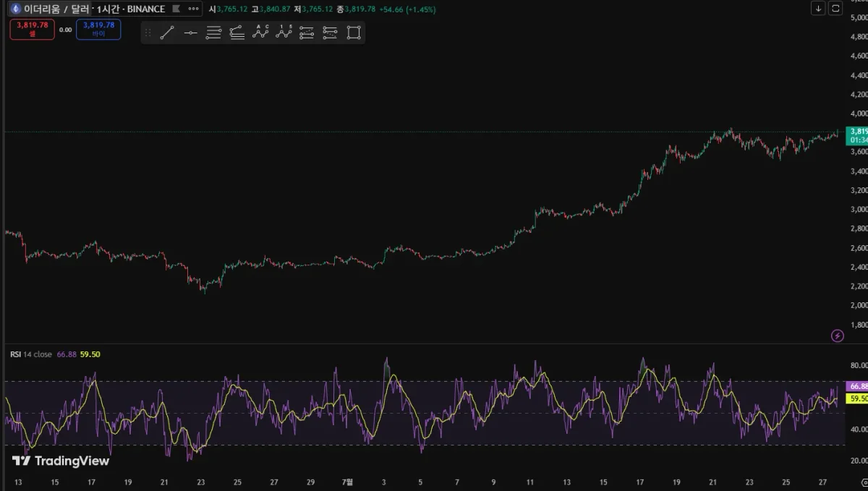Grab the drawing toolbar drag handle
The width and height of the screenshot is (868, 491).
pyautogui.click(x=148, y=33)
